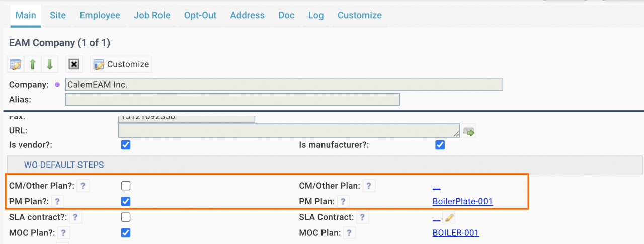This screenshot has height=244, width=644.
Task: Click the Customize toolbar button
Action: pos(121,64)
